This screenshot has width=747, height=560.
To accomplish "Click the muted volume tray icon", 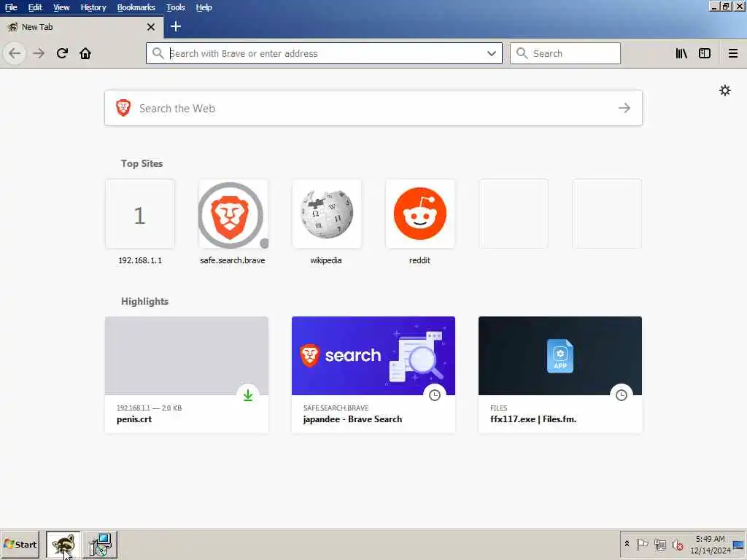I will point(678,544).
